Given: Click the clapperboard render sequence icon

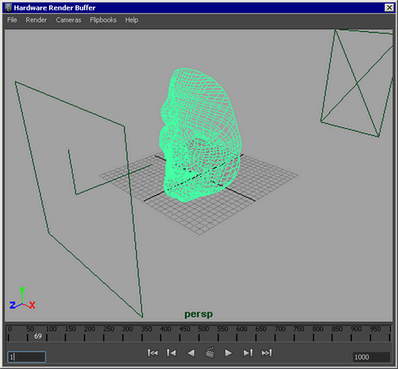Looking at the screenshot, I should point(210,352).
